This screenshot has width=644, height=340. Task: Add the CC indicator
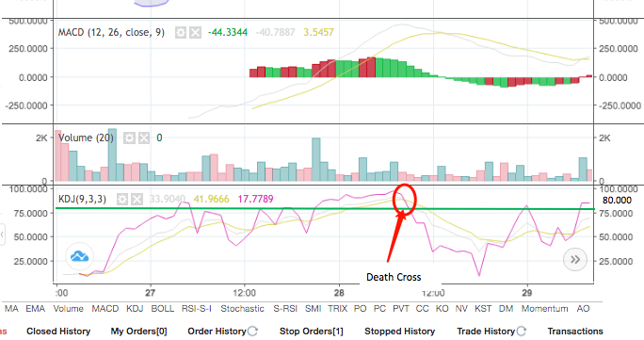click(422, 309)
